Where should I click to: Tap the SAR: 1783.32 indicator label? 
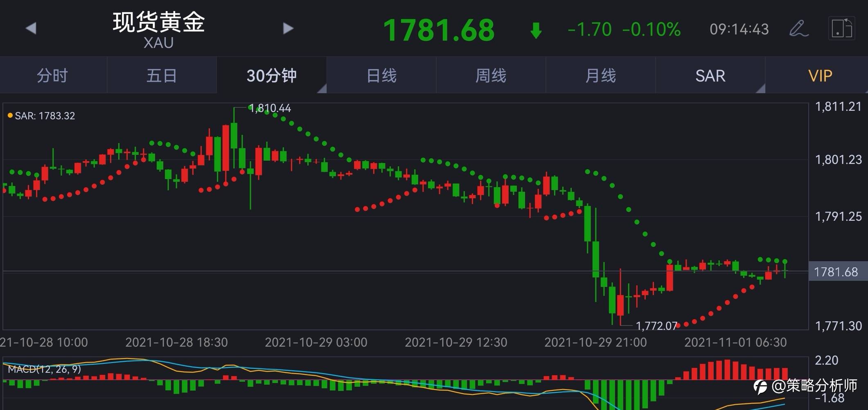(41, 116)
